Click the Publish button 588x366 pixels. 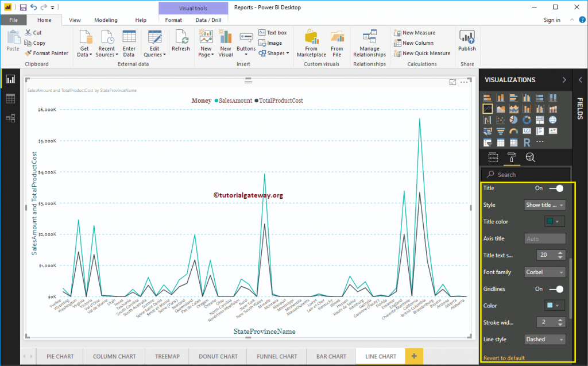[x=467, y=42]
